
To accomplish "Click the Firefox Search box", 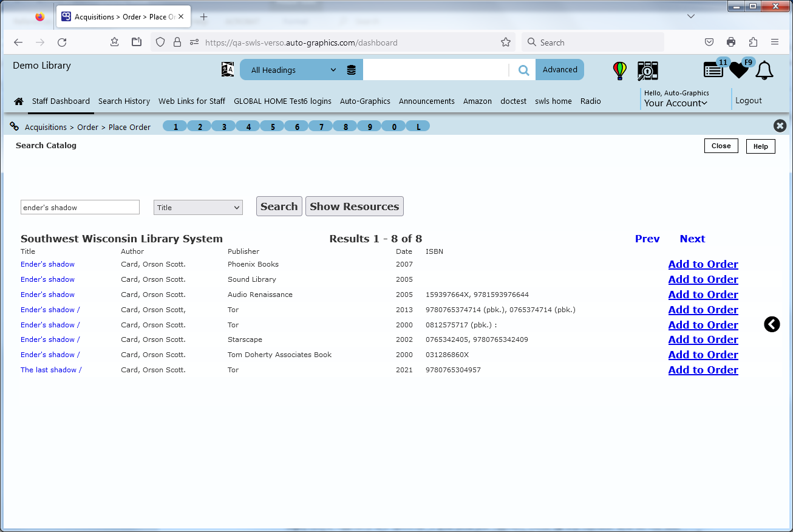I will (x=593, y=43).
